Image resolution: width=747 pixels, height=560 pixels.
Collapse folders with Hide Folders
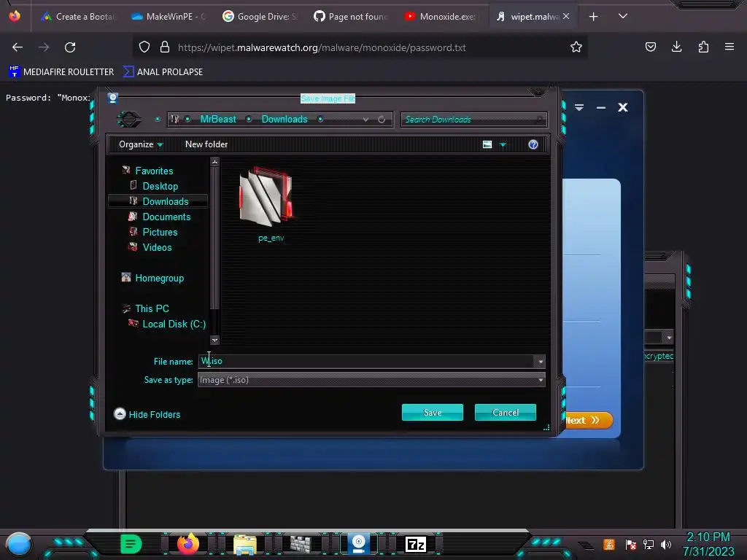(147, 414)
